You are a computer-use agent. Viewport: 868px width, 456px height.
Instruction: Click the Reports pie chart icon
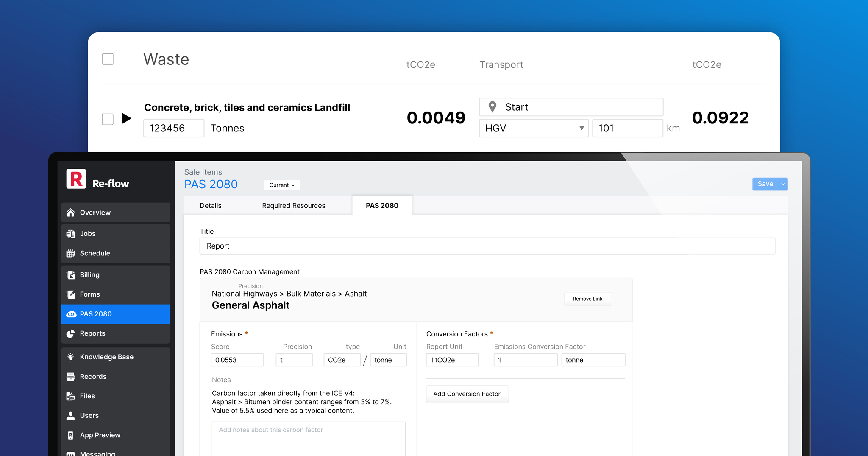point(71,334)
